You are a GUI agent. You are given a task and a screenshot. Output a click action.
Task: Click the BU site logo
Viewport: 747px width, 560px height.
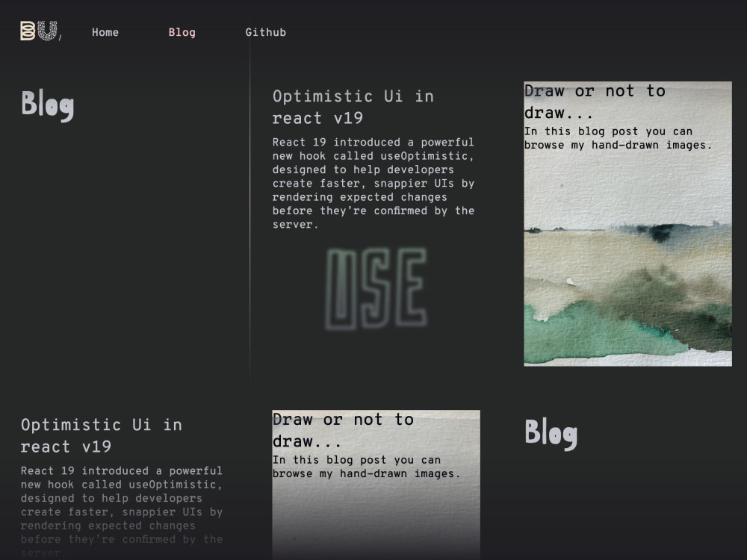(x=40, y=31)
